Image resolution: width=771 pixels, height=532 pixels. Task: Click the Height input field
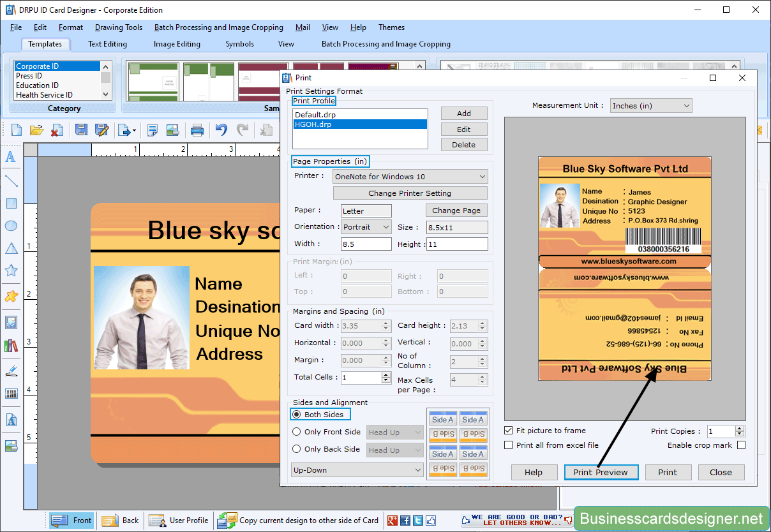tap(457, 244)
